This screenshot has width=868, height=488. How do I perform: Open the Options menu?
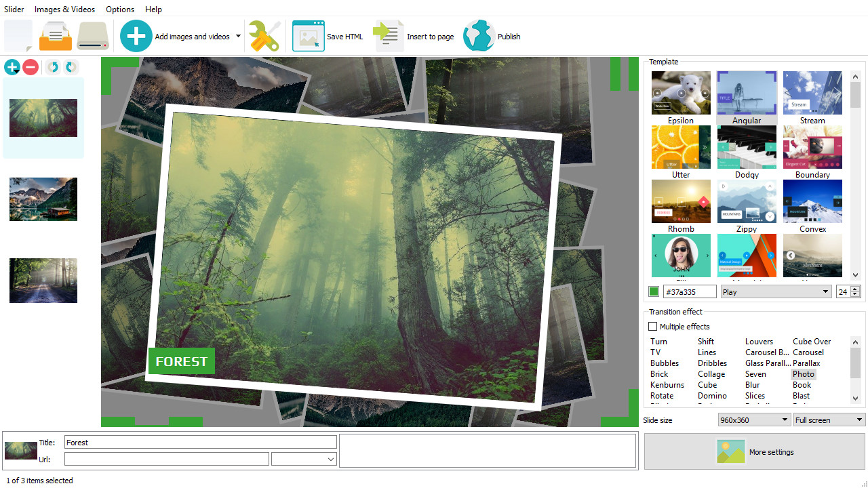tap(120, 9)
